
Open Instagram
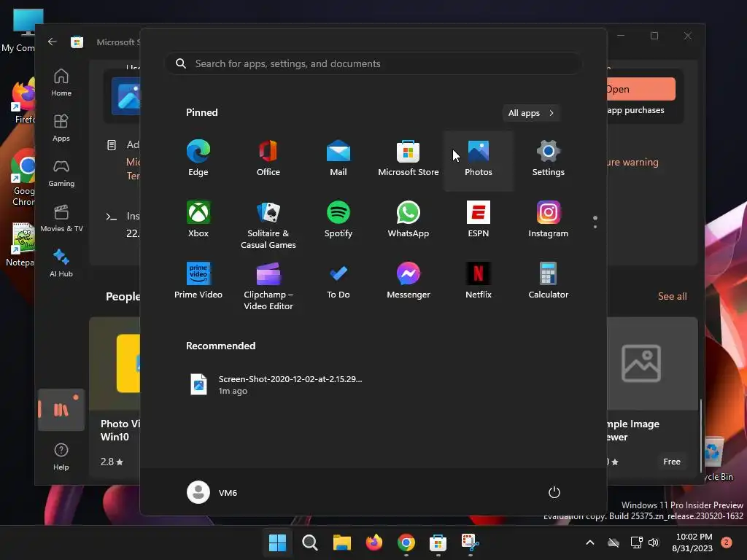[549, 220]
